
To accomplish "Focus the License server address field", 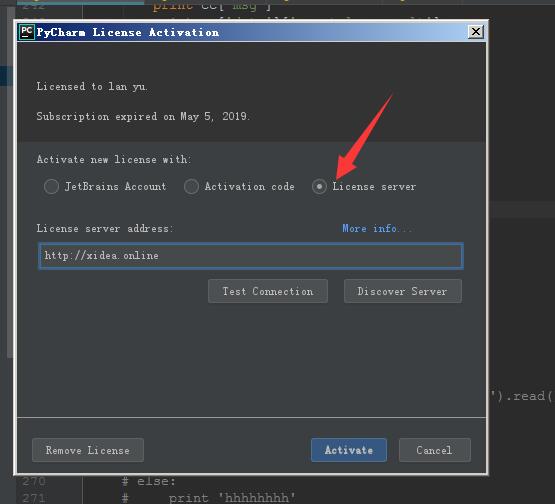I will (x=251, y=256).
